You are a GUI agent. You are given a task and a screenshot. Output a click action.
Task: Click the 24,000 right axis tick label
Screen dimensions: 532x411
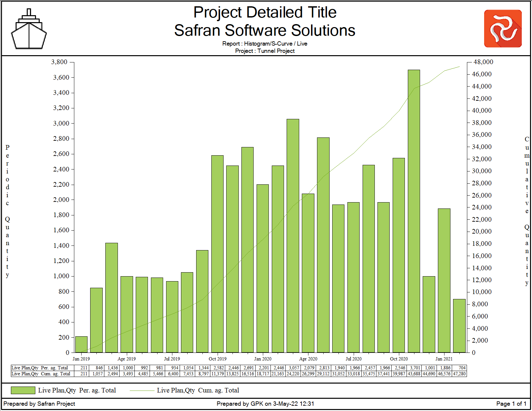pyautogui.click(x=481, y=207)
